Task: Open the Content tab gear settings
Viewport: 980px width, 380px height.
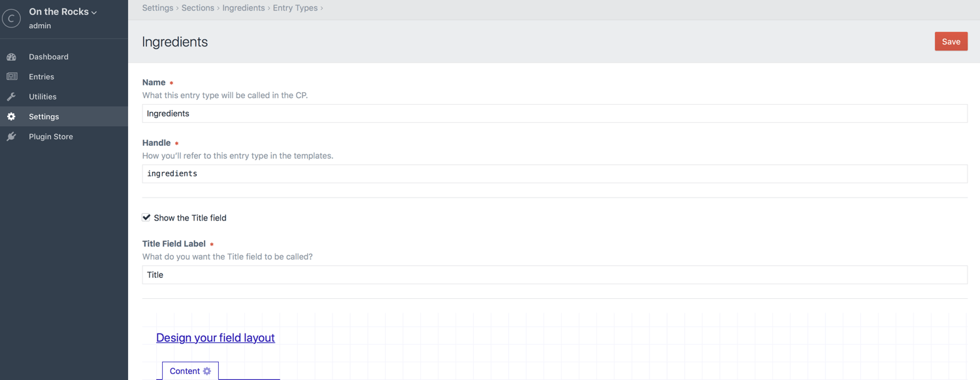Action: (x=207, y=371)
